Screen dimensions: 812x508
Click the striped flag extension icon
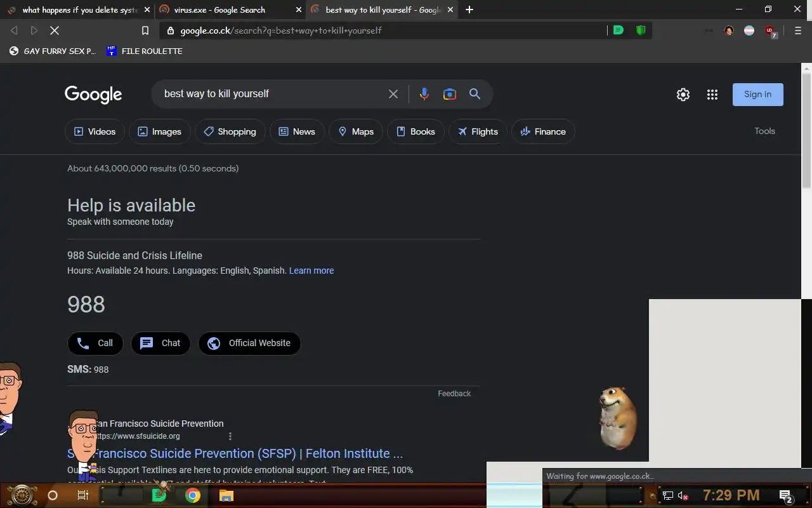tap(749, 30)
